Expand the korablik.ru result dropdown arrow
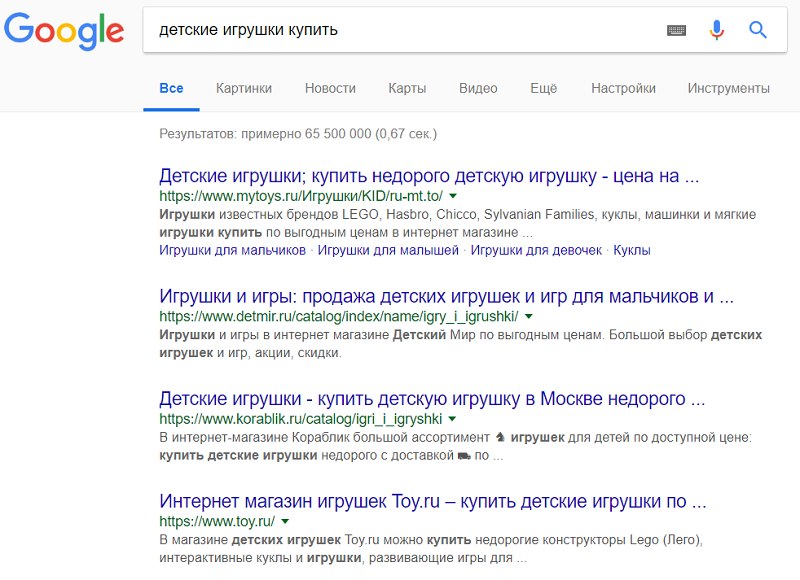This screenshot has height=580, width=800. (x=452, y=419)
